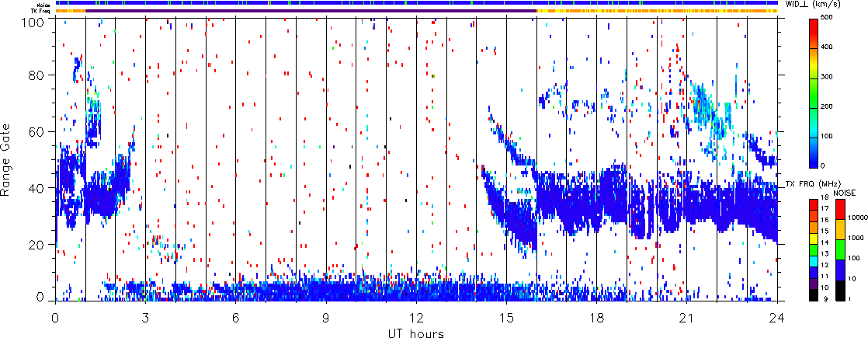Select the 6 tick on UT hours axis
This screenshot has width=868, height=338.
(x=236, y=318)
